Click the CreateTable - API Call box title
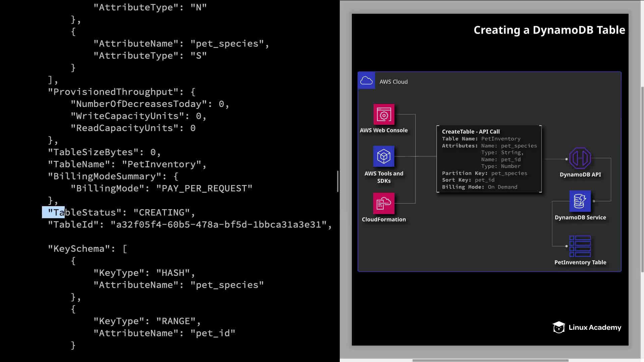 [471, 132]
